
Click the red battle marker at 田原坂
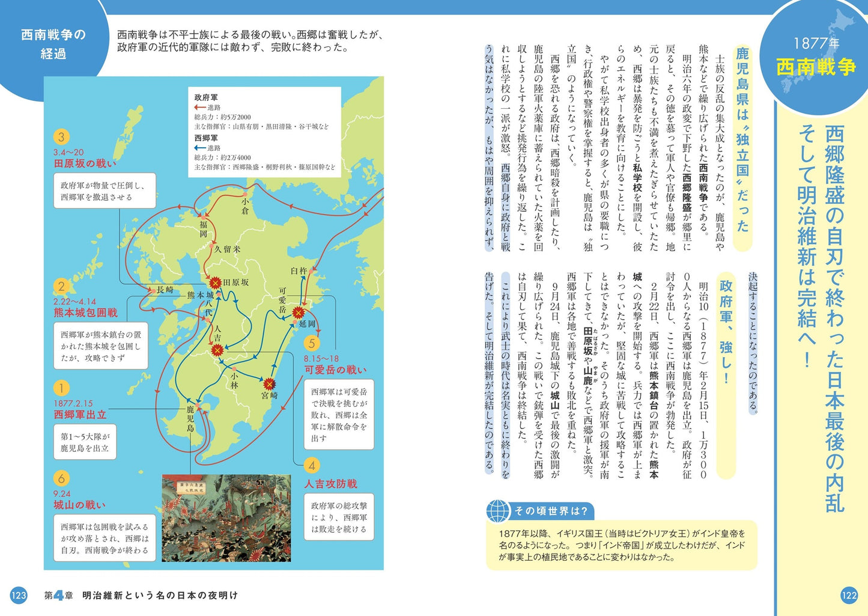pos(214,282)
